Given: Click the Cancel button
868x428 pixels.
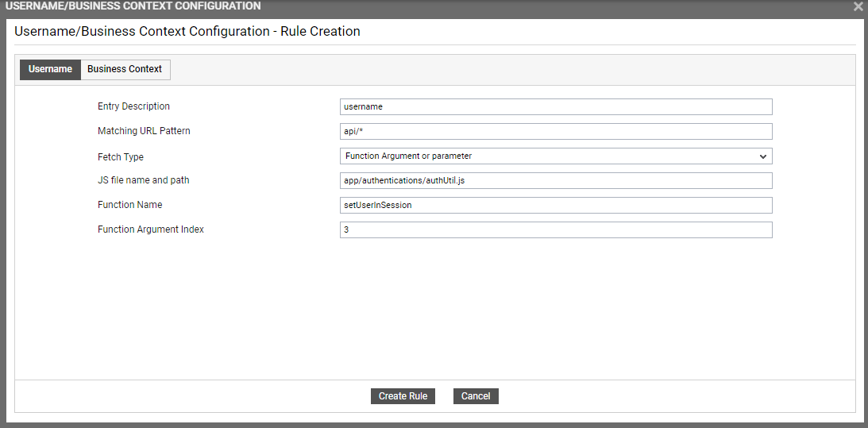Looking at the screenshot, I should tap(476, 396).
